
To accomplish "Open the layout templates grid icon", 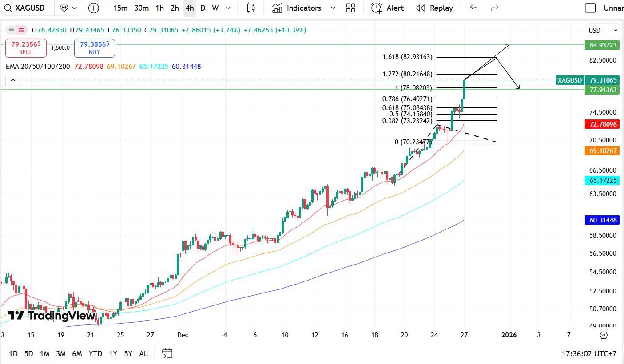I will click(350, 8).
